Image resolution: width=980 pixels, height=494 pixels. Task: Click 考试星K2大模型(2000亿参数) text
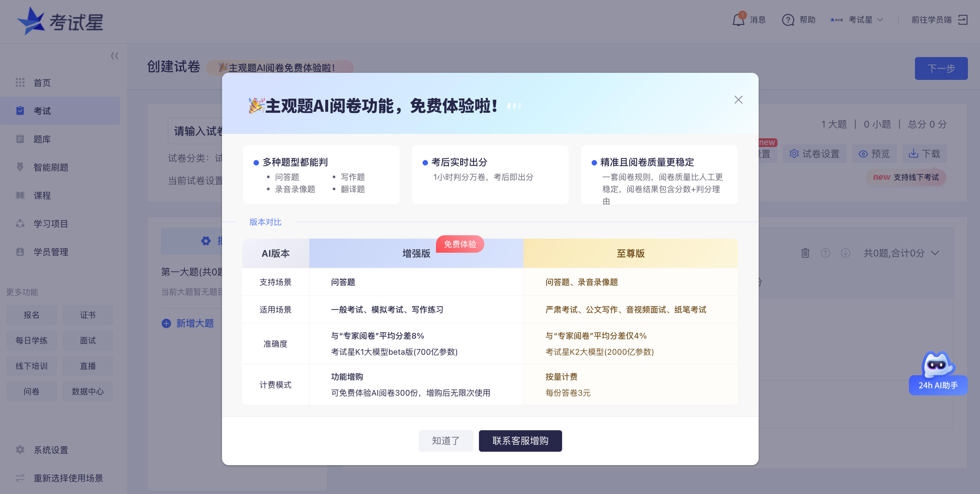click(600, 352)
